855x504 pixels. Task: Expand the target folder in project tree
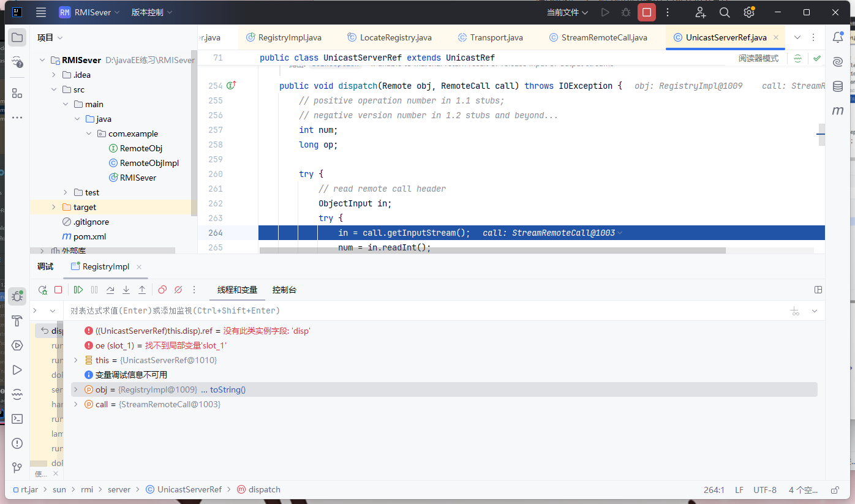pyautogui.click(x=53, y=207)
